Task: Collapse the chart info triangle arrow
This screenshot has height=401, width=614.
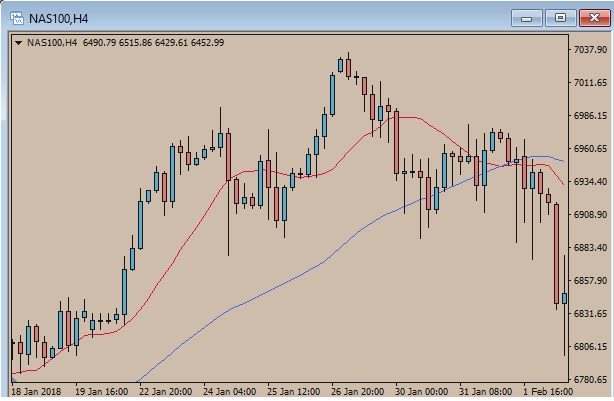Action: pyautogui.click(x=18, y=43)
